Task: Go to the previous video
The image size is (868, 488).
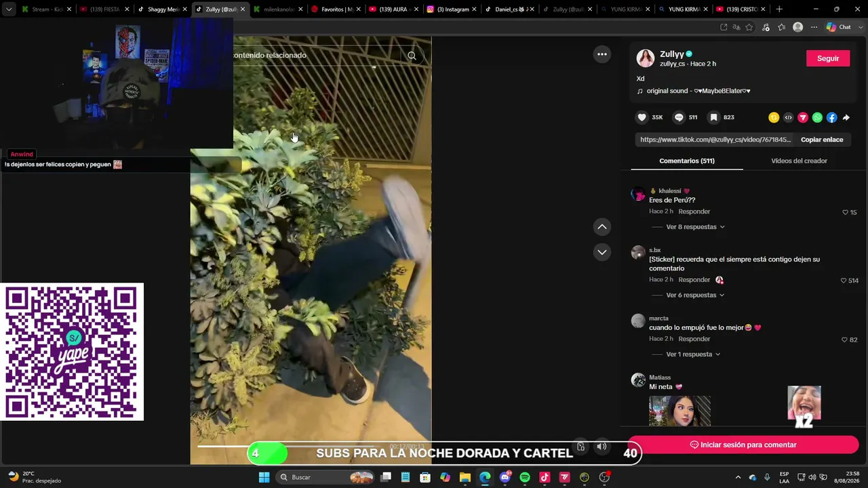Action: pos(602,226)
